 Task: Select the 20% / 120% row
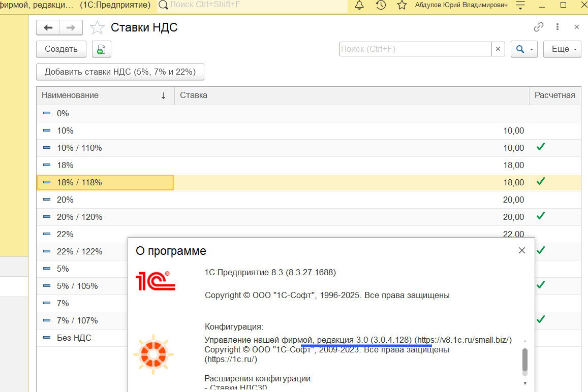point(308,217)
